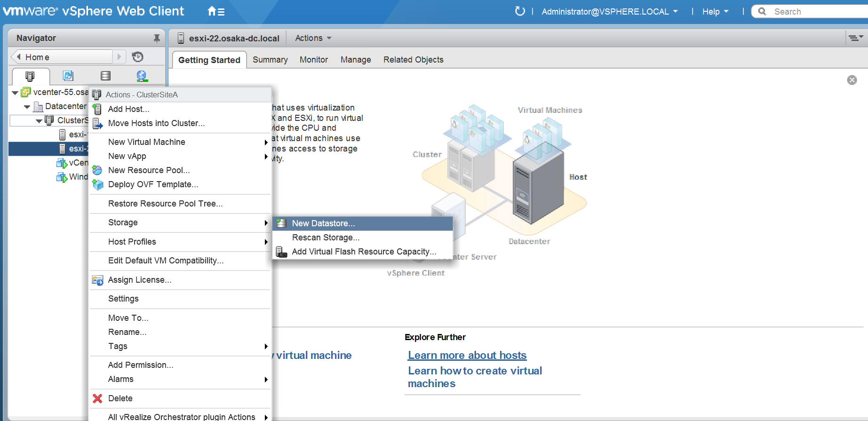This screenshot has height=421, width=868.
Task: Open Administrator@VSPHERE.LOCAL user dropdown
Action: point(609,12)
